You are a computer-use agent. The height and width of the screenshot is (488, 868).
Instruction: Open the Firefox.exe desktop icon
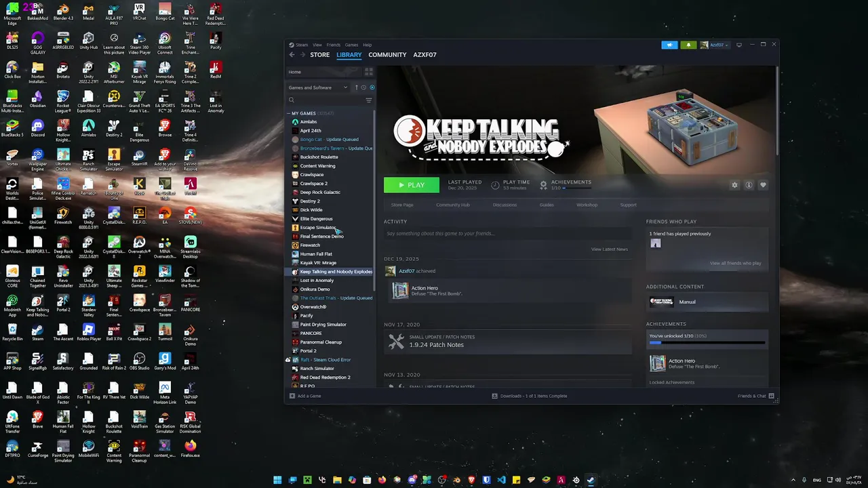pos(191,449)
